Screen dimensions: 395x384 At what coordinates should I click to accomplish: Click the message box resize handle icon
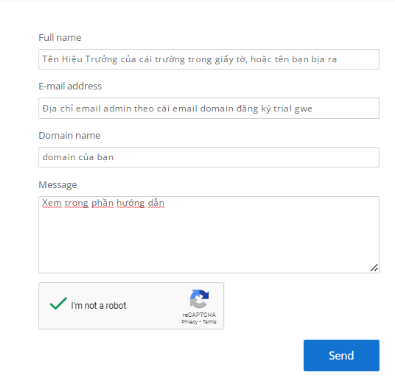click(x=374, y=268)
